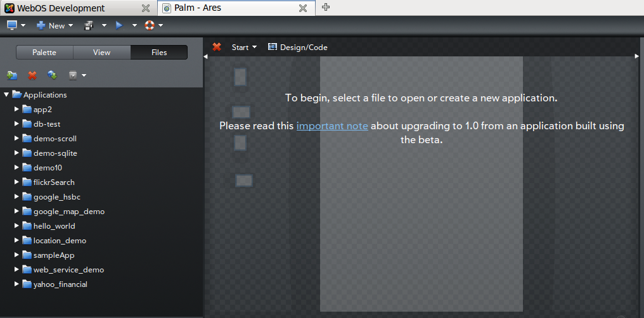Screen dimensions: 644x318
Task: Expand the demo-scroll folder arrow
Action: click(x=16, y=138)
